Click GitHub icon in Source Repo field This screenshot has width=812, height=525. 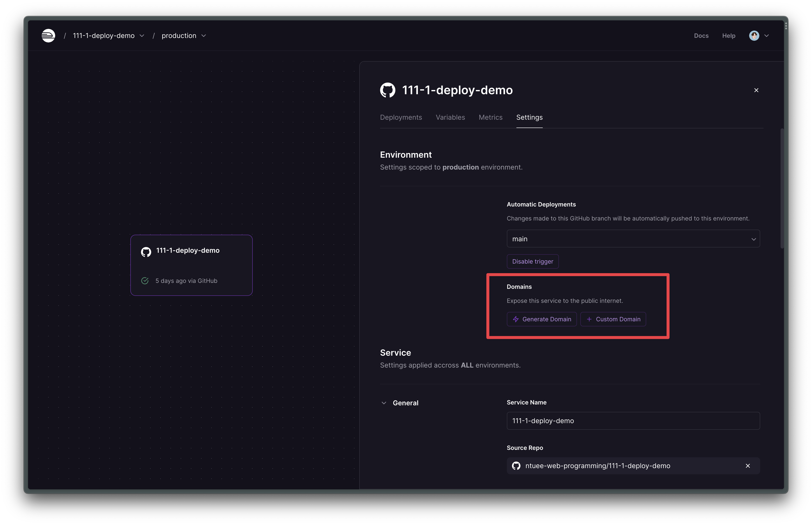tap(516, 466)
